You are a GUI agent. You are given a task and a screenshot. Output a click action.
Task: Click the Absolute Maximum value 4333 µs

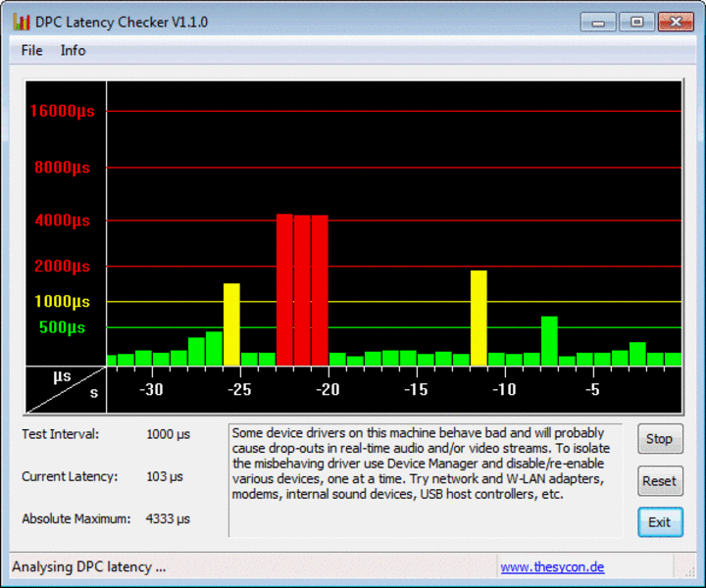168,518
